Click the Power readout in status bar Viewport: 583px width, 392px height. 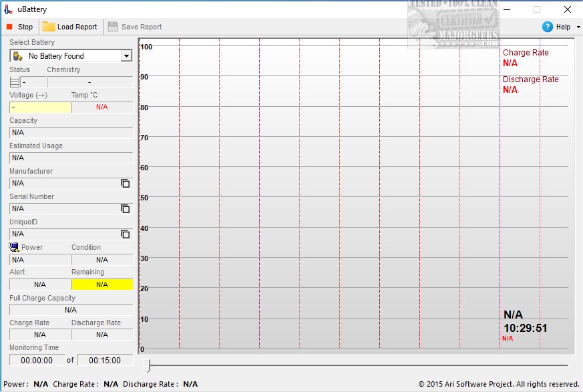[x=25, y=384]
